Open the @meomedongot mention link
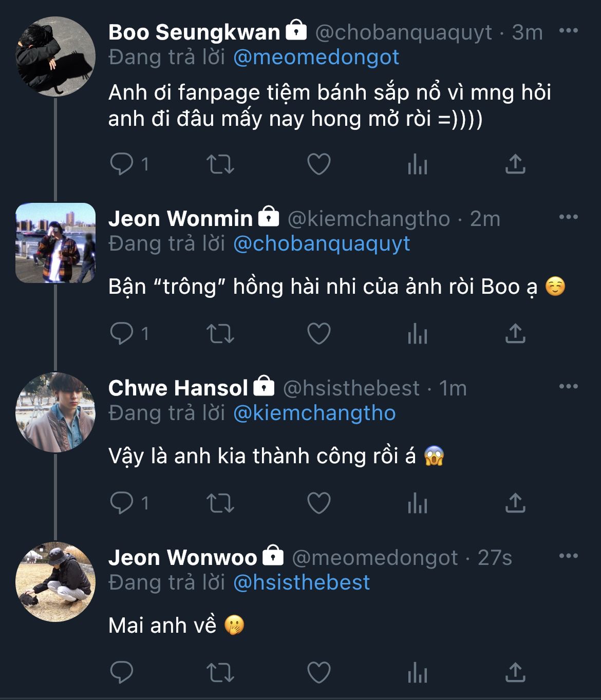Image resolution: width=601 pixels, height=700 pixels. click(x=316, y=57)
